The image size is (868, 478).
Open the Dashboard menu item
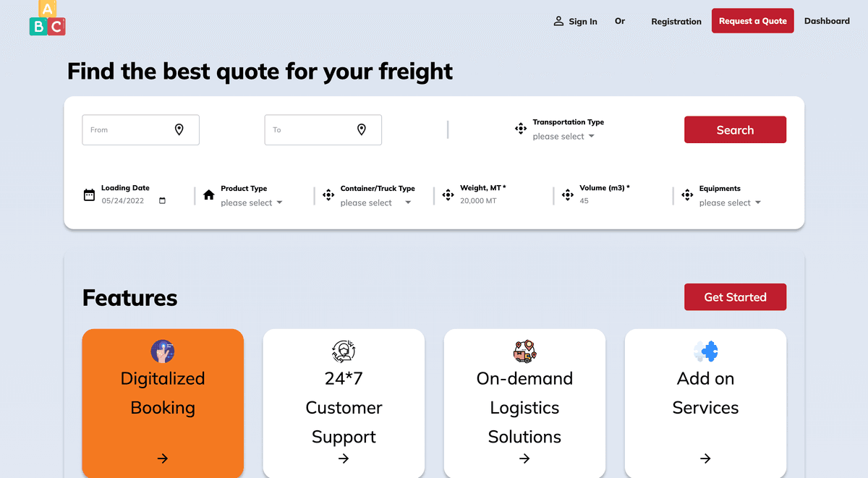tap(827, 21)
